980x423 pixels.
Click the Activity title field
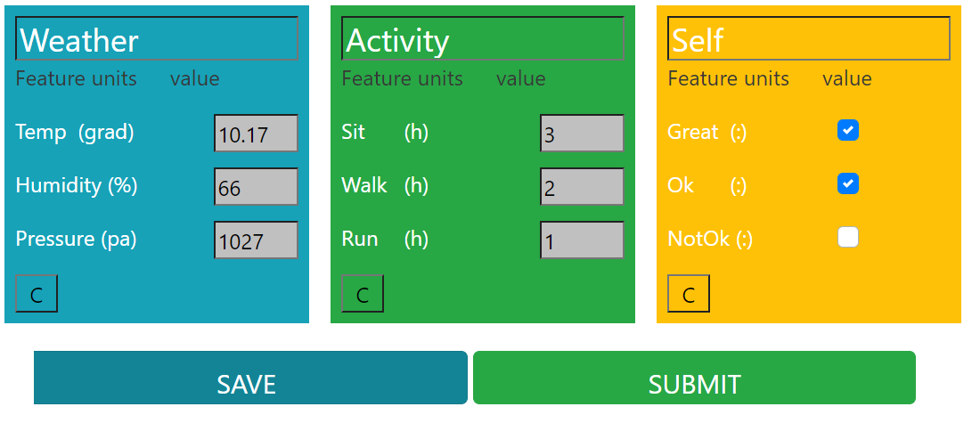pos(483,38)
